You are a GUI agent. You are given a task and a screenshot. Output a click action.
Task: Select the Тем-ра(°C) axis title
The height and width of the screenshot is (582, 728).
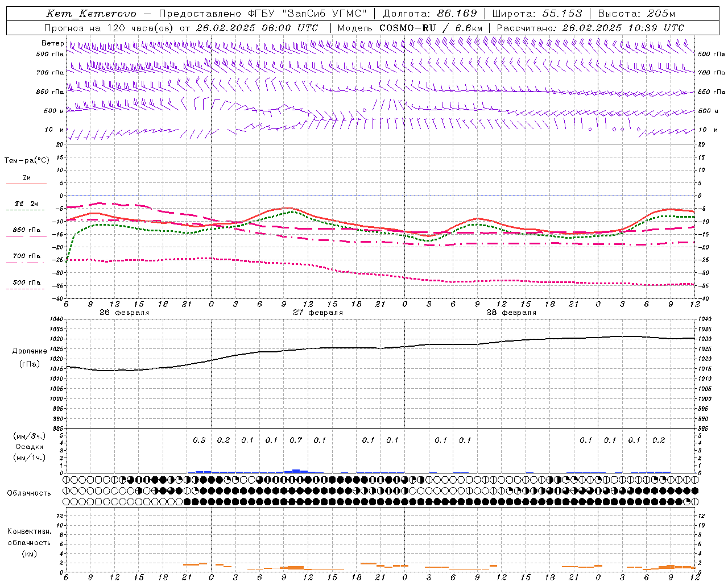(27, 161)
